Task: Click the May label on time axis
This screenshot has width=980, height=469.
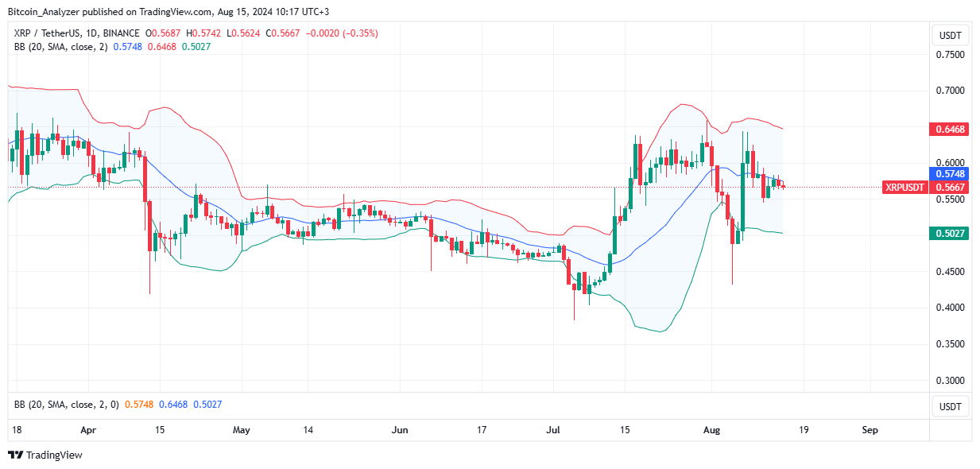Action: click(x=242, y=430)
